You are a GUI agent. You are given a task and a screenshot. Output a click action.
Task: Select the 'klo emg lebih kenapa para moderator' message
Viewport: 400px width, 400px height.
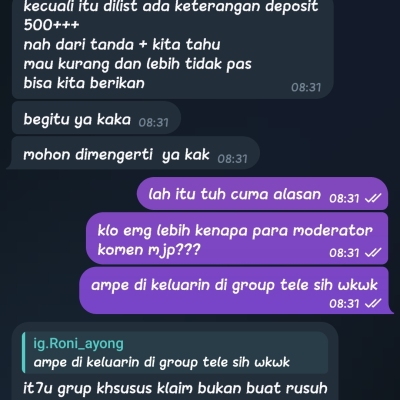(x=237, y=239)
